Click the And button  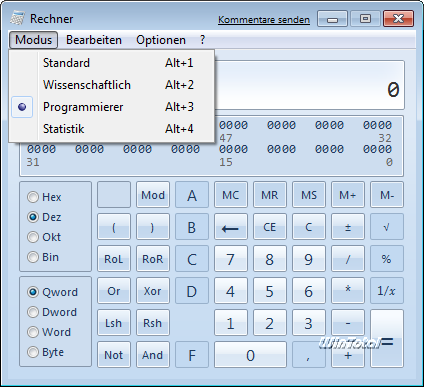(x=153, y=355)
